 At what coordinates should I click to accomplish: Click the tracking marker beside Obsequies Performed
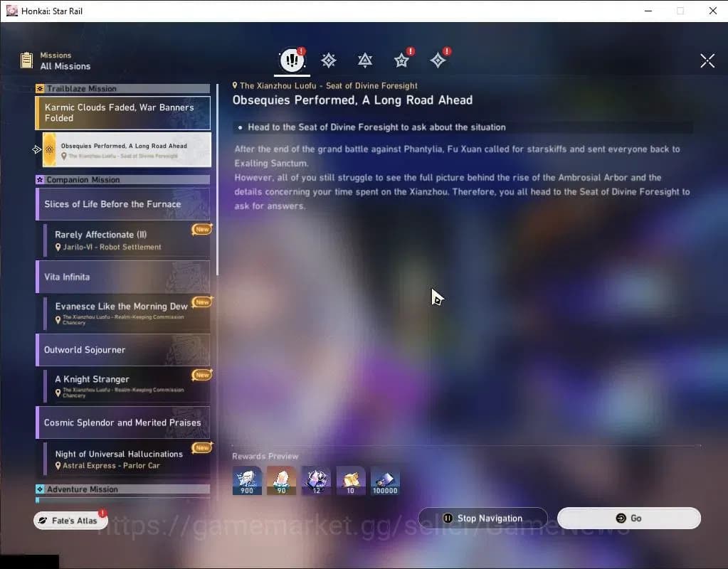(x=37, y=149)
